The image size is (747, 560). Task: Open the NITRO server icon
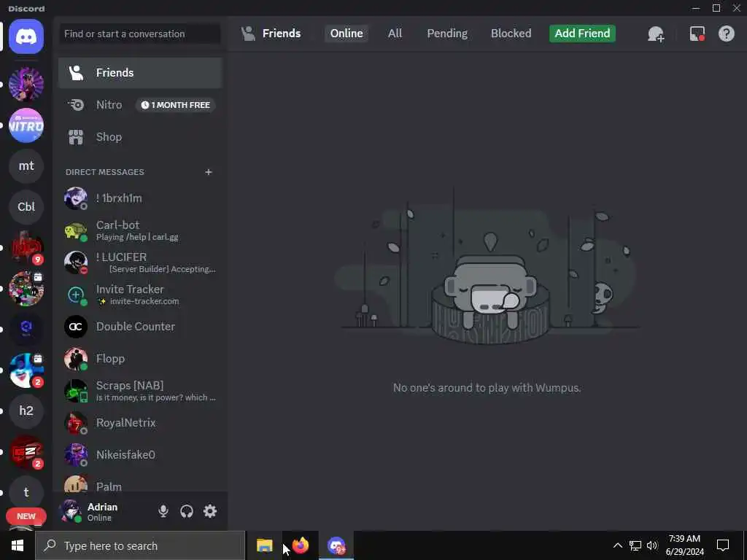coord(26,125)
